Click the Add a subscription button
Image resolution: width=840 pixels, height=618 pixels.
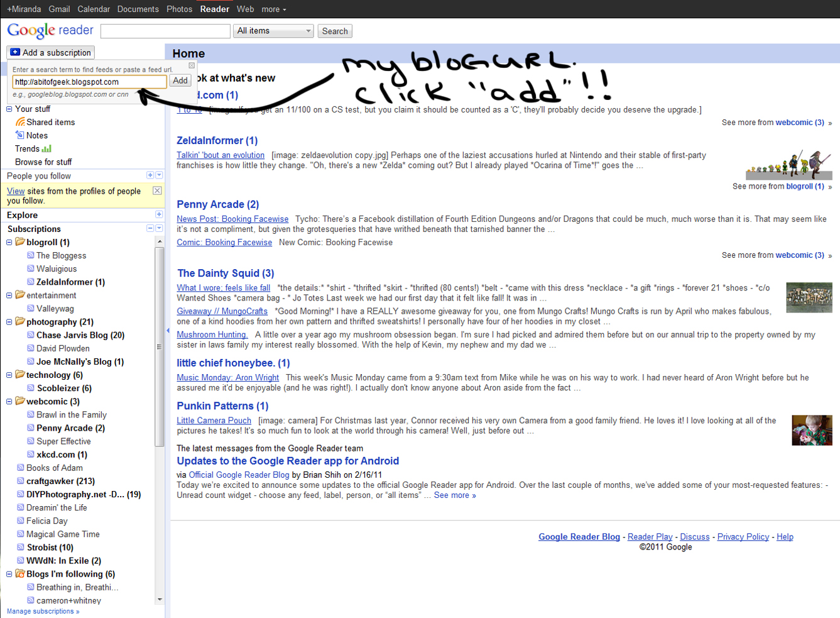(x=51, y=53)
